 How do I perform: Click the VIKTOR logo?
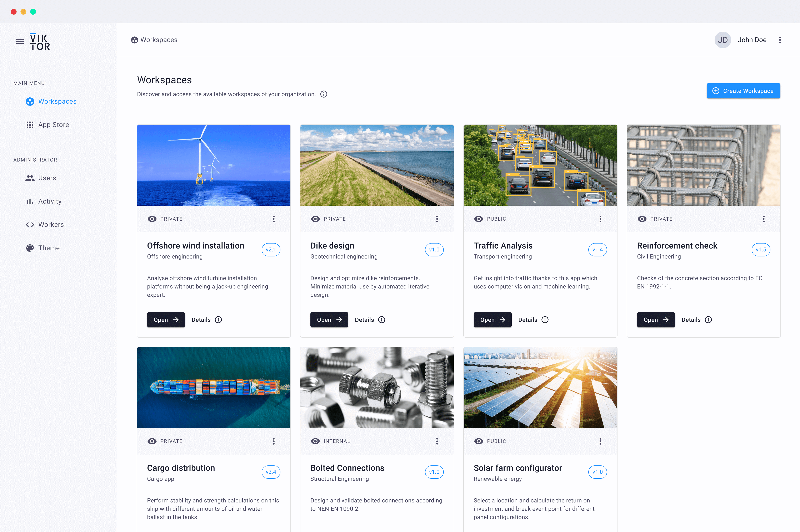40,42
